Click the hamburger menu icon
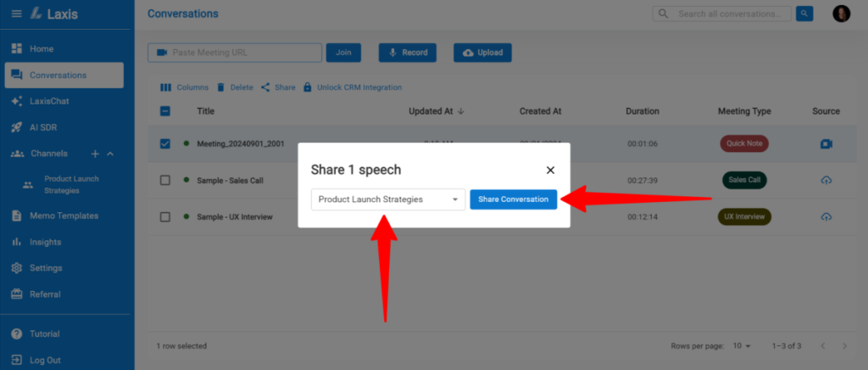Image resolution: width=868 pixels, height=370 pixels. pyautogui.click(x=16, y=14)
